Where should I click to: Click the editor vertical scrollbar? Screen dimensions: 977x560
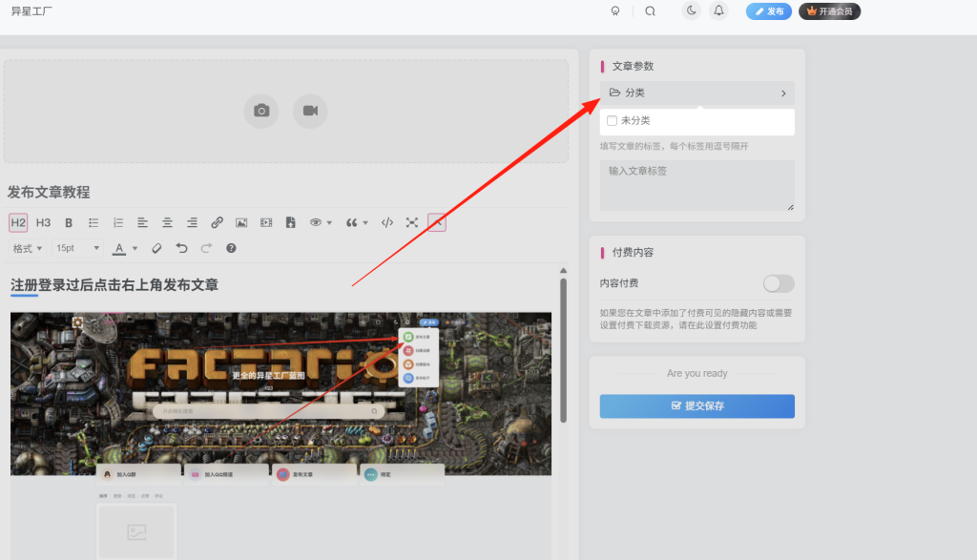[x=563, y=350]
